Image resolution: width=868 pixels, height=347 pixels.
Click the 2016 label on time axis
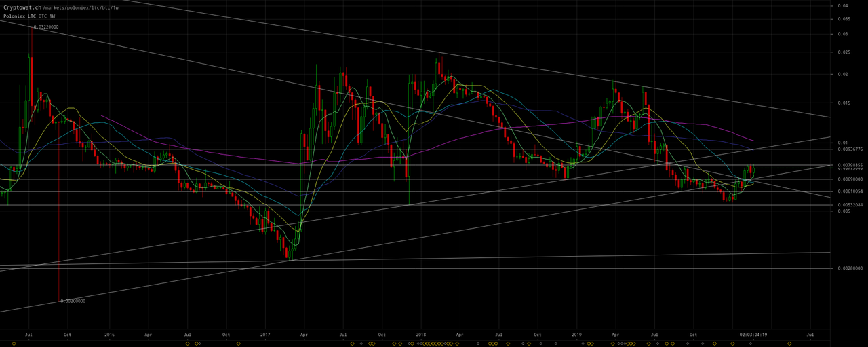click(109, 335)
